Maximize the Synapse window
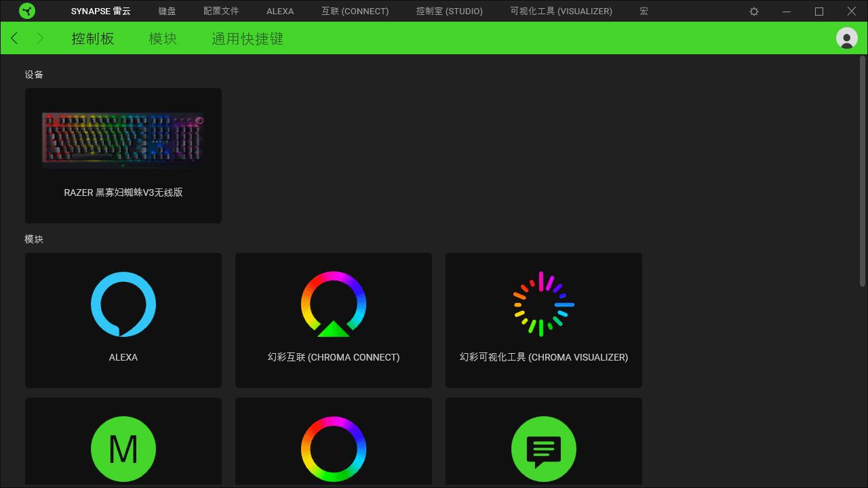The width and height of the screenshot is (868, 488). [819, 12]
